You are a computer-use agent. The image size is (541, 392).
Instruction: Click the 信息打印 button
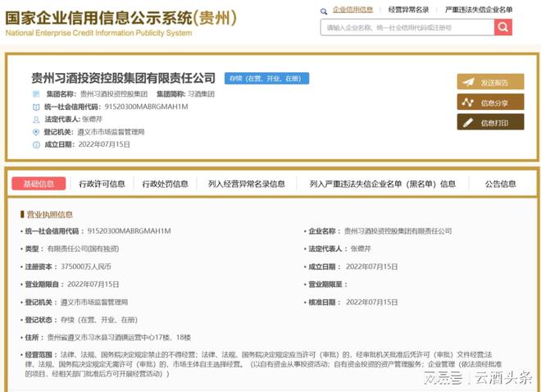pyautogui.click(x=491, y=122)
